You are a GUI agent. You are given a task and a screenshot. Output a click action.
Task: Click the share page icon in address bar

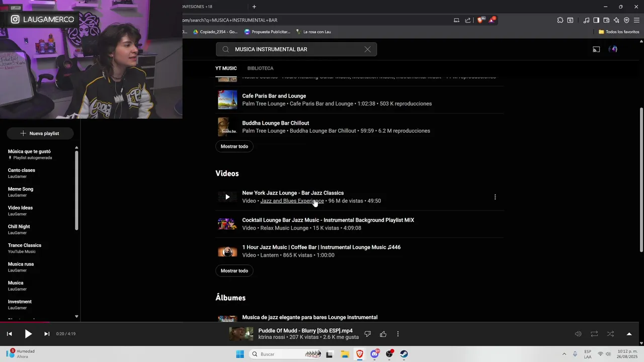coord(468,20)
